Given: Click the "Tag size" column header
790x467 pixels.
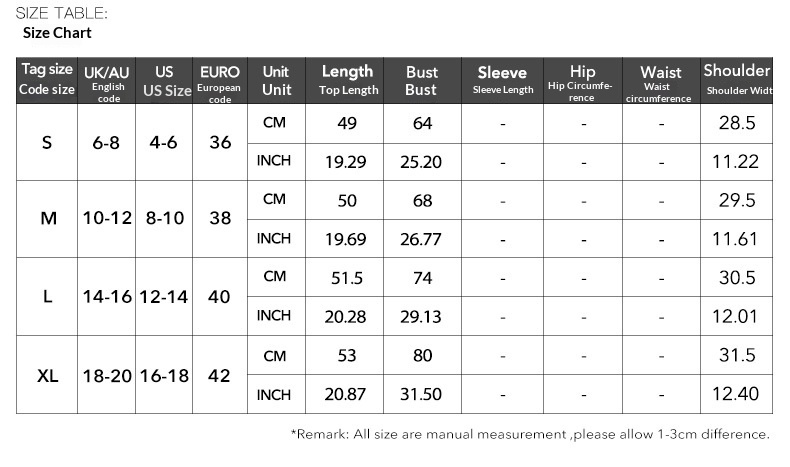Looking at the screenshot, I should (47, 79).
